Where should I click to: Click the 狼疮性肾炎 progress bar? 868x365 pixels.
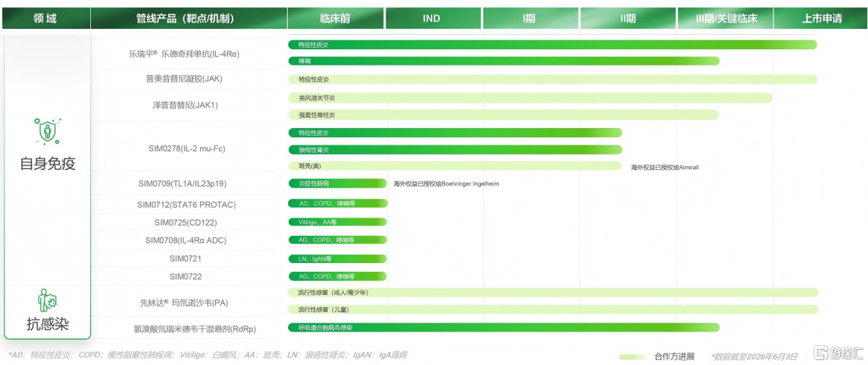456,150
